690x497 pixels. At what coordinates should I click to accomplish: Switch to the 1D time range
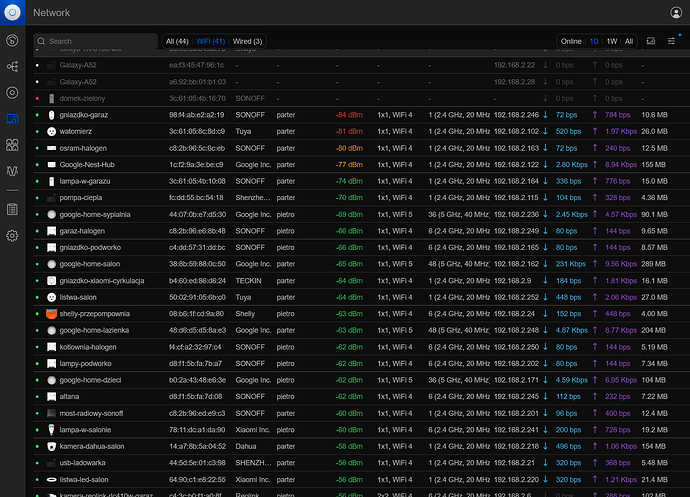point(594,41)
